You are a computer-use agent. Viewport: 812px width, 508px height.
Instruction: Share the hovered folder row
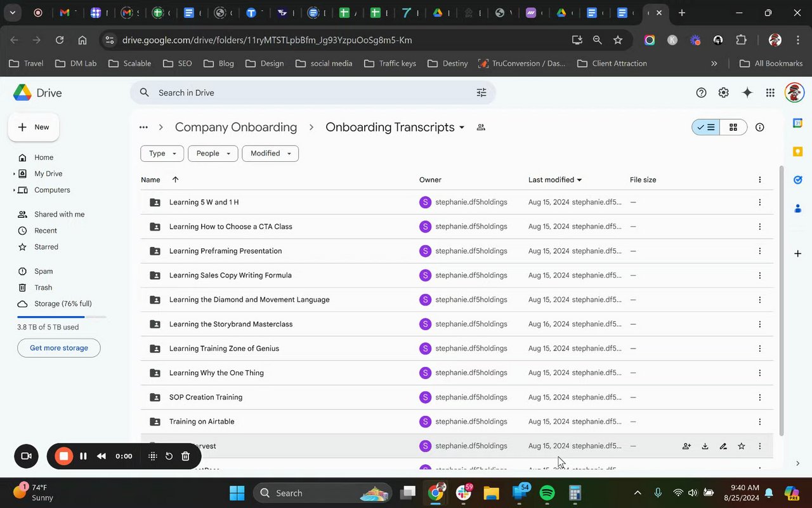click(x=686, y=446)
